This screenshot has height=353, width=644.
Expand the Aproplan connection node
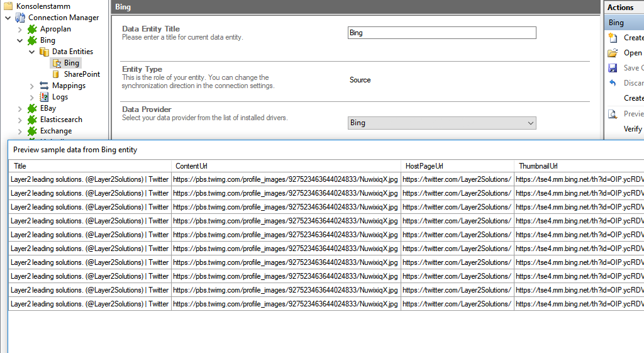20,29
